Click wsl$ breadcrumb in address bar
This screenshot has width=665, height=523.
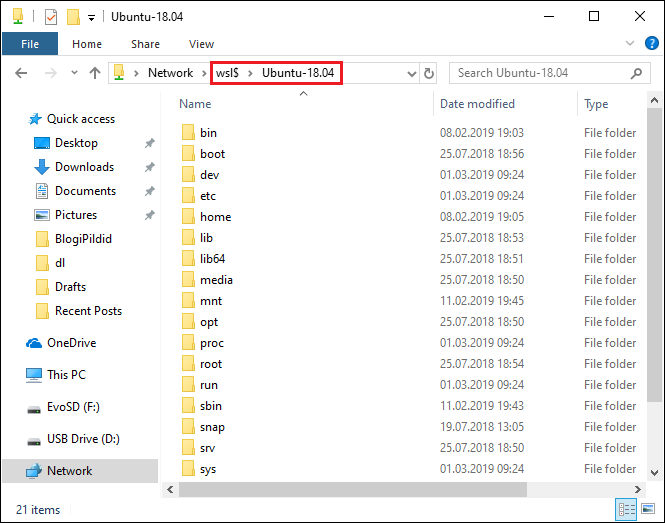(227, 73)
